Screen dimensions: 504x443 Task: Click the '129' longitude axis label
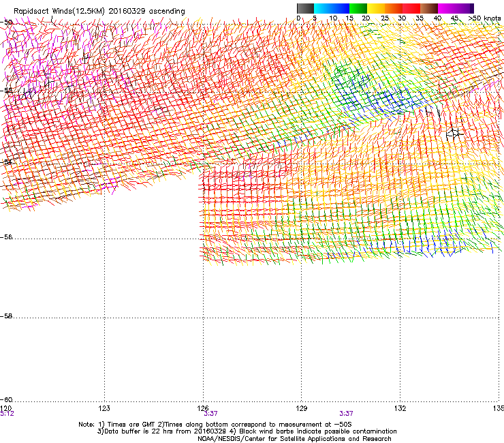pyautogui.click(x=301, y=408)
